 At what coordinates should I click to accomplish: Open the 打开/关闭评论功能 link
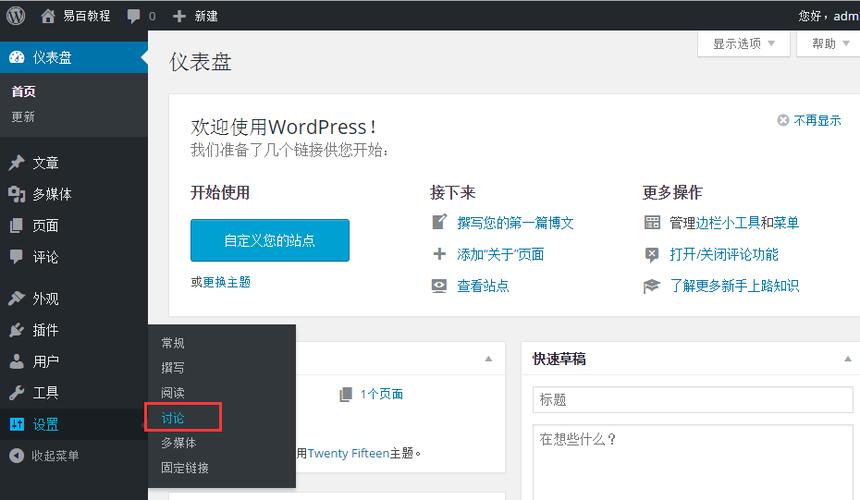tap(724, 254)
